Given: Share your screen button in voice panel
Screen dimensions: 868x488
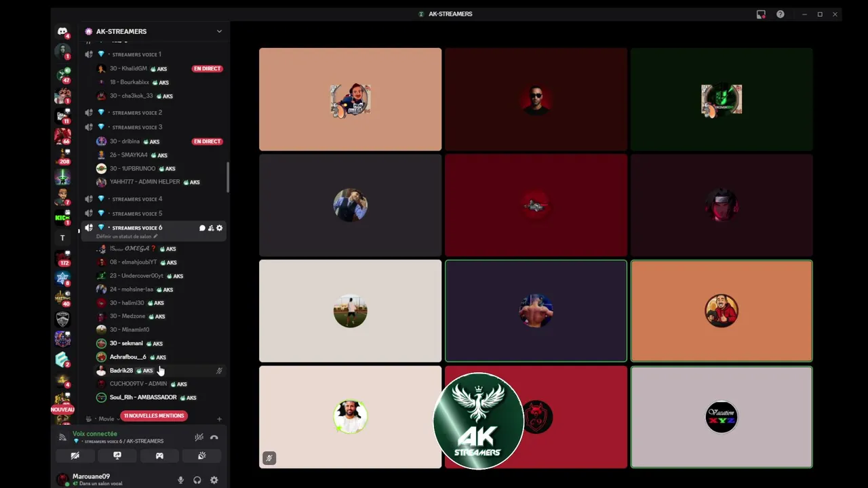Looking at the screenshot, I should pos(117,455).
